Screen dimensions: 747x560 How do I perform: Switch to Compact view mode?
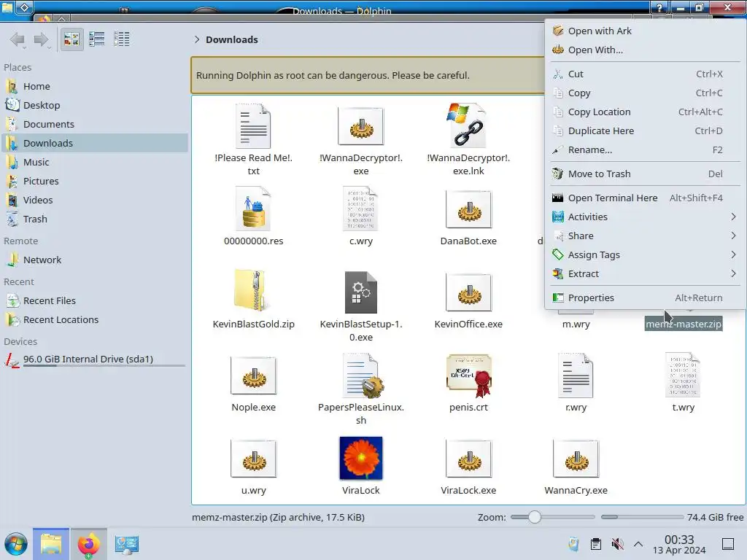pos(97,39)
